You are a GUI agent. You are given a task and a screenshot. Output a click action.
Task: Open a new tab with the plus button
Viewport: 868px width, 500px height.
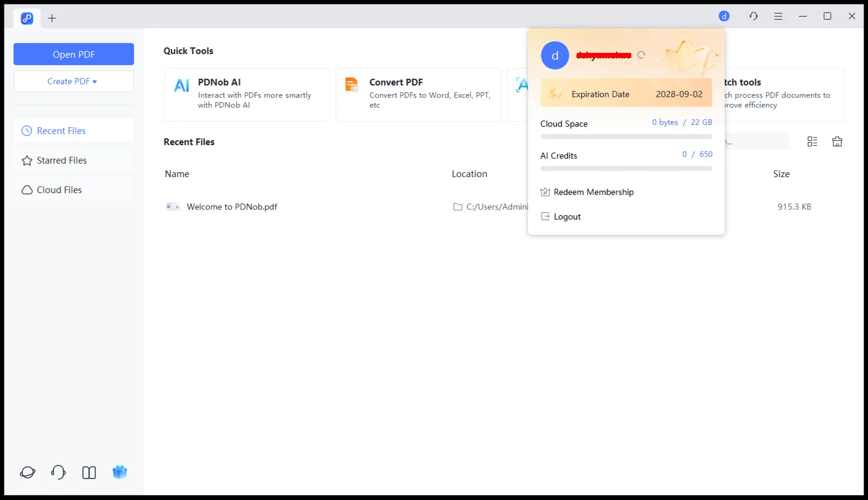point(52,18)
